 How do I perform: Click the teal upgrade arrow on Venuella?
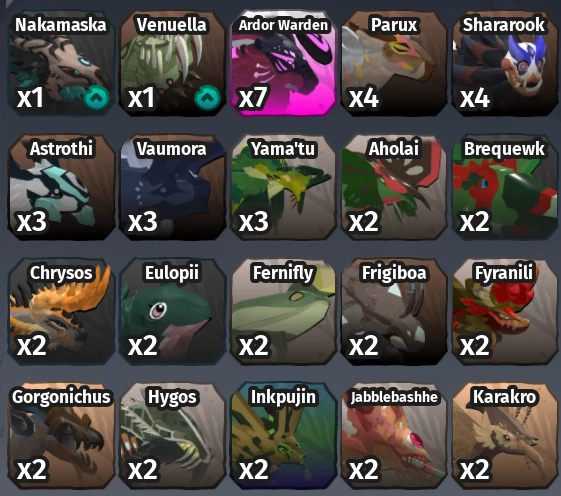(207, 97)
